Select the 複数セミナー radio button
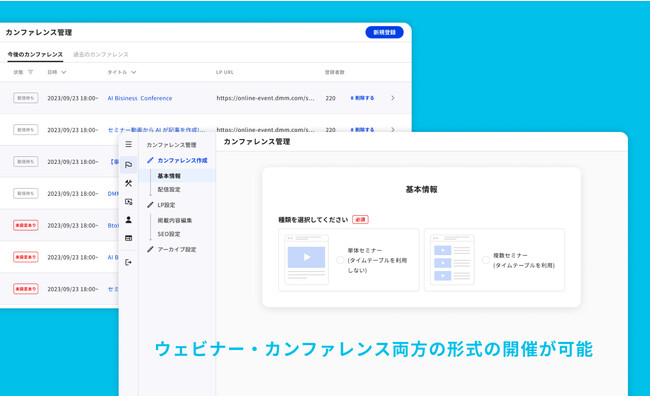Screen dimensions: 650x396 click(x=485, y=260)
